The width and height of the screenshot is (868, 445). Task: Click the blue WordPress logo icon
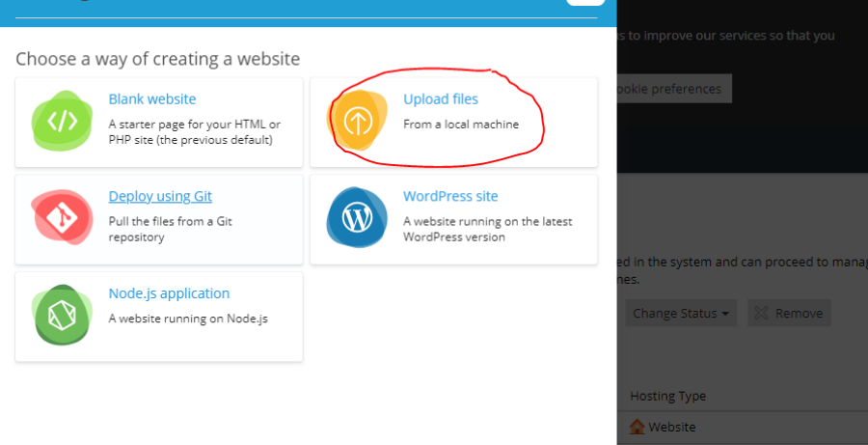(x=357, y=219)
